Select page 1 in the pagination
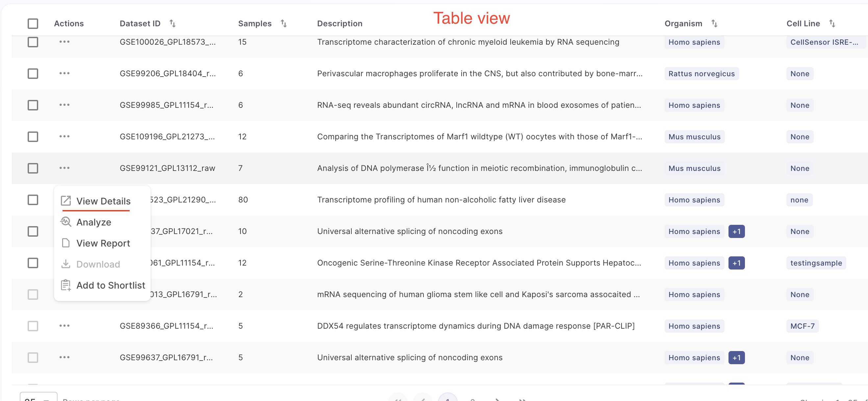Image resolution: width=868 pixels, height=401 pixels. point(448,399)
